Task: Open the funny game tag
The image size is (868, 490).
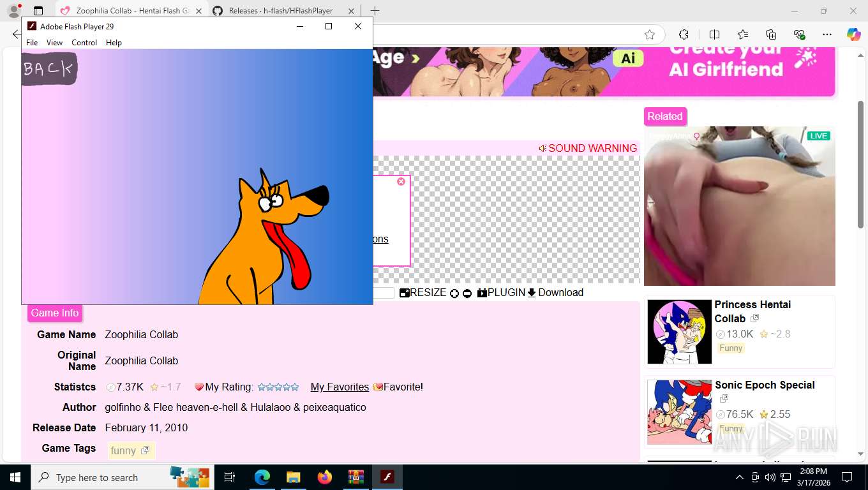Action: [130, 450]
